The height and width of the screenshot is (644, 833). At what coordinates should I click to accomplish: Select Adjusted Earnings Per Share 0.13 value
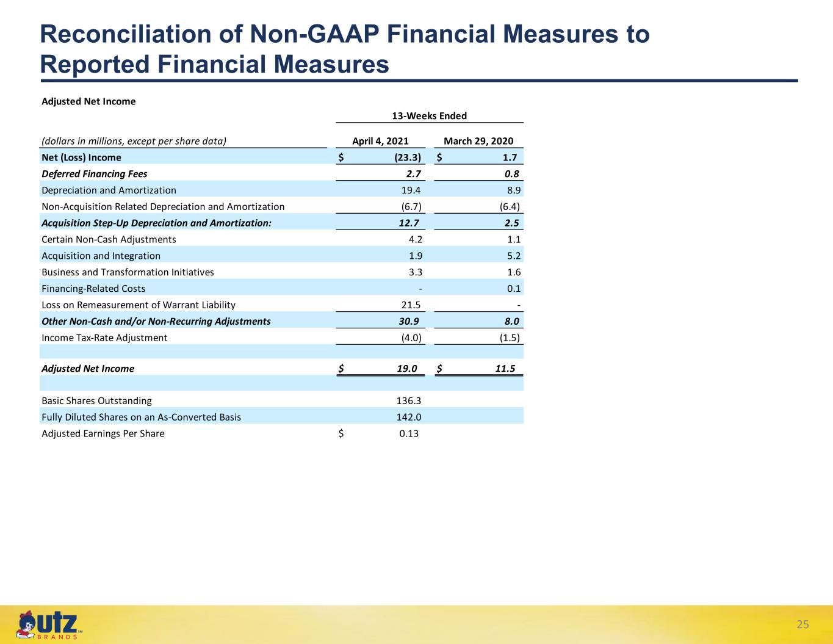coord(409,433)
